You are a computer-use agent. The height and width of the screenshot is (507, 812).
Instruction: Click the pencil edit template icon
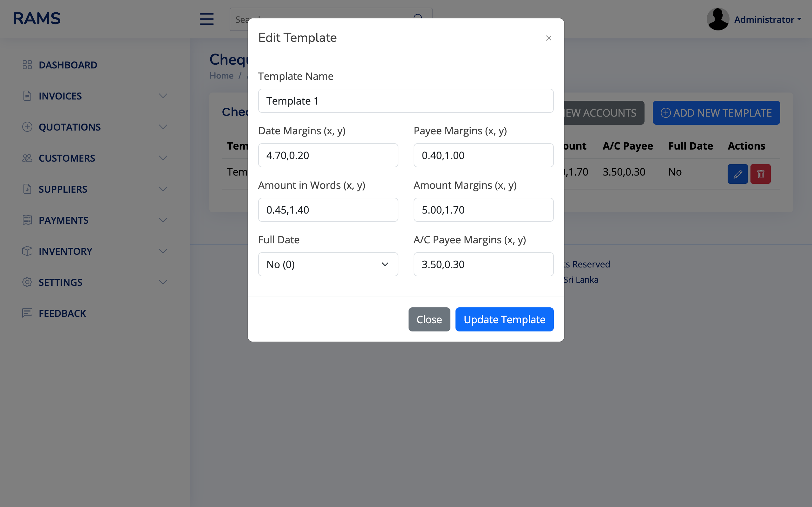[x=737, y=174]
